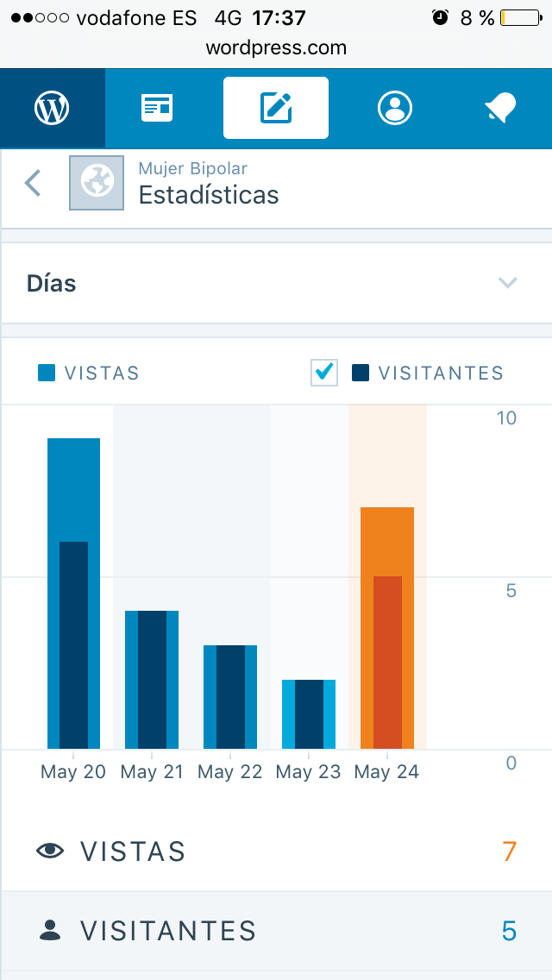Tap the person icon beside Visitantes
Image resolution: width=552 pixels, height=980 pixels.
pyautogui.click(x=51, y=930)
